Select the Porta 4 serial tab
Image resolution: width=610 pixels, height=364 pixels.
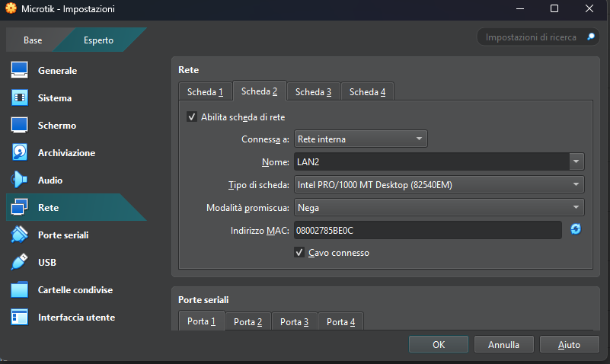click(340, 322)
